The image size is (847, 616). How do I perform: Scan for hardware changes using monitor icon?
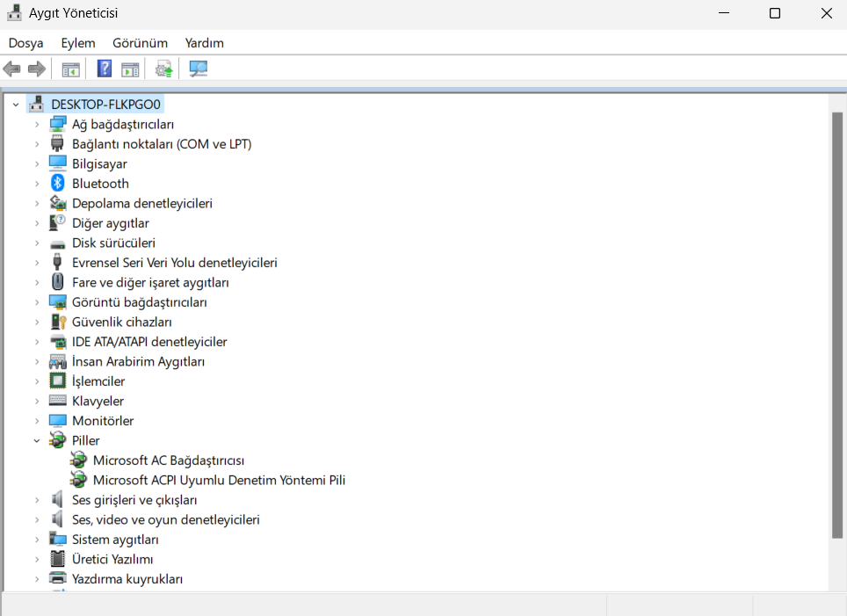pos(199,69)
